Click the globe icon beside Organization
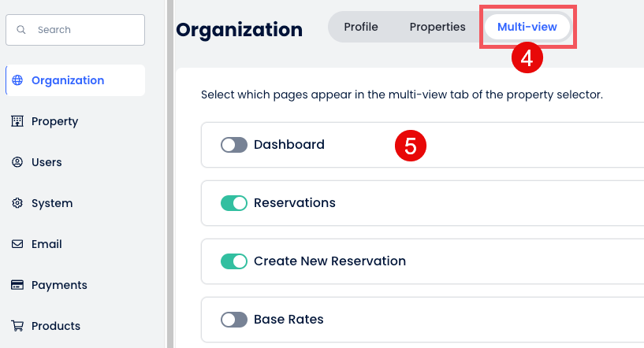Image resolution: width=644 pixels, height=348 pixels. [17, 80]
